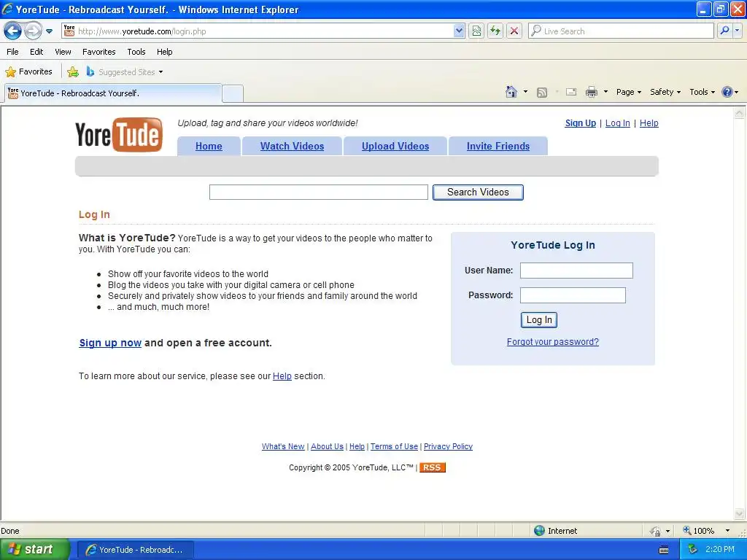Open the command bar Tools dropdown
The image size is (747, 560).
702,92
